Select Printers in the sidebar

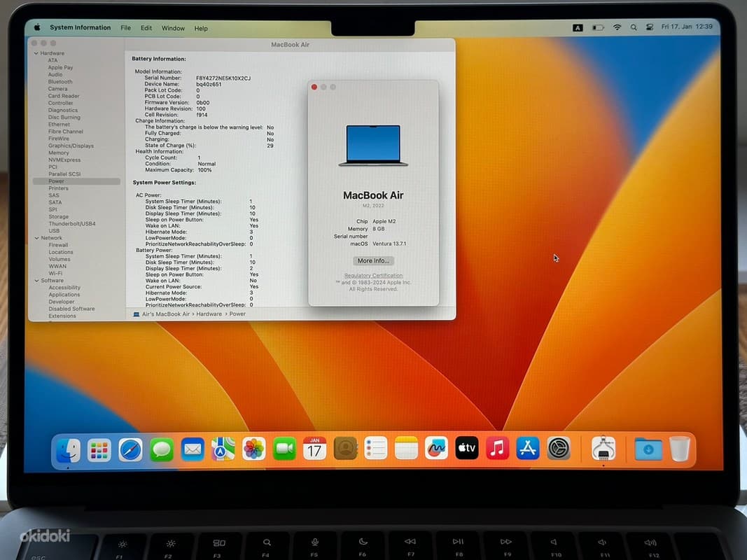pyautogui.click(x=58, y=188)
